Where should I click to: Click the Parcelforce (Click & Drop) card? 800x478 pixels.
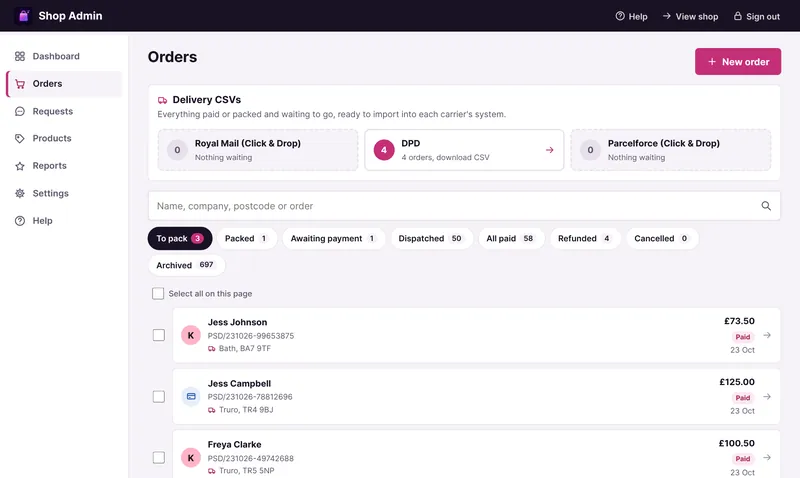pyautogui.click(x=670, y=150)
